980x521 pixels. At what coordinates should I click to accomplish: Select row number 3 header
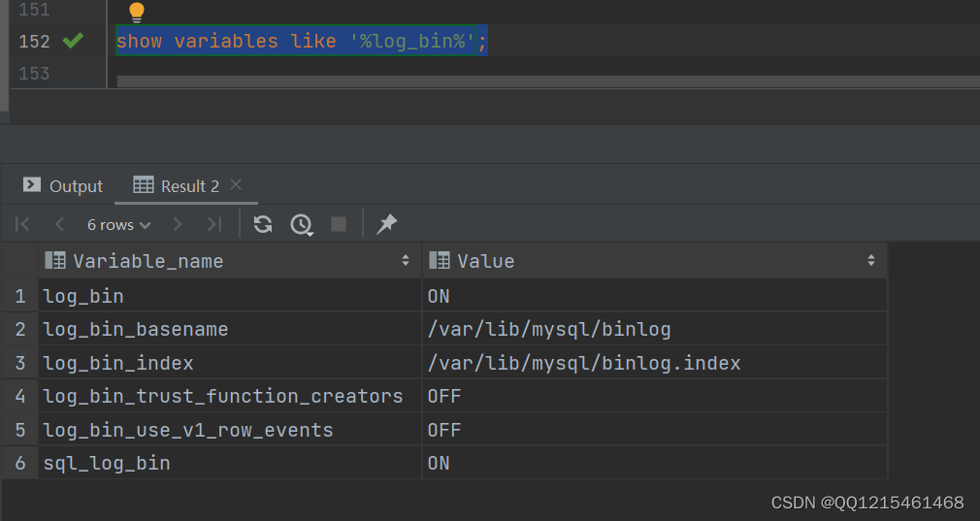coord(20,363)
